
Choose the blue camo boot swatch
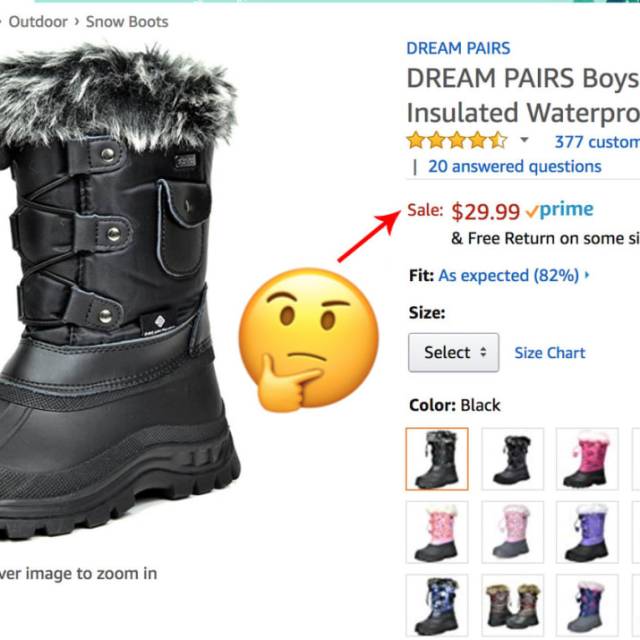click(x=436, y=605)
